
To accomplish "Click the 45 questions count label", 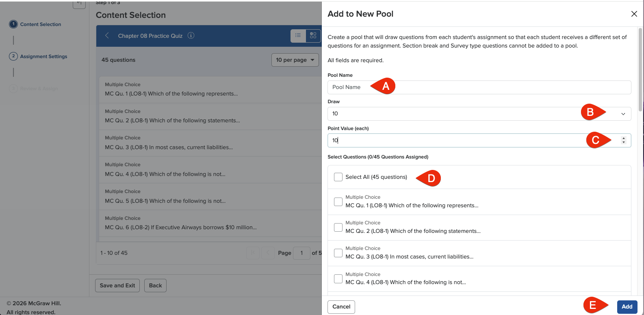I will (x=118, y=60).
